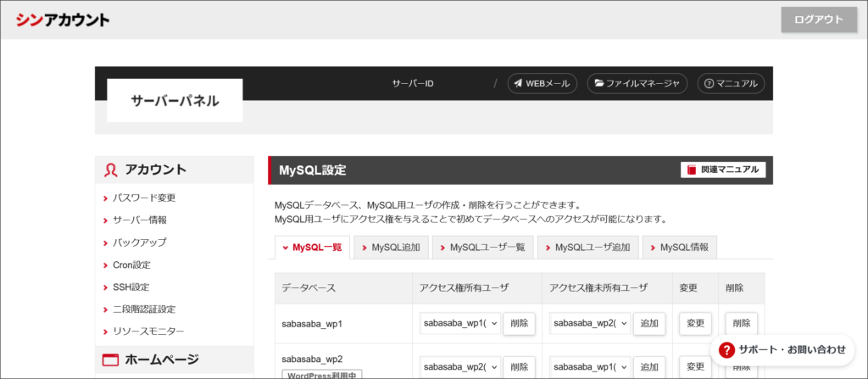Click the question mark icon in マニュアル
This screenshot has height=379, width=868.
(x=709, y=84)
